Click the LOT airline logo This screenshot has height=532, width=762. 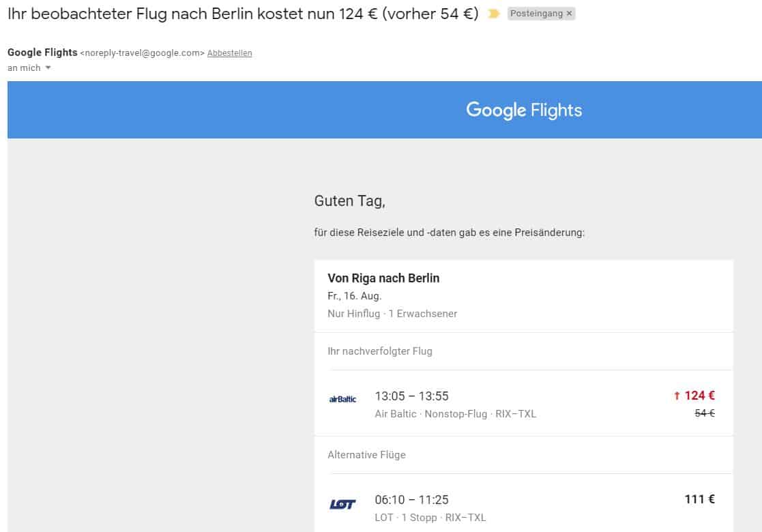(x=342, y=505)
